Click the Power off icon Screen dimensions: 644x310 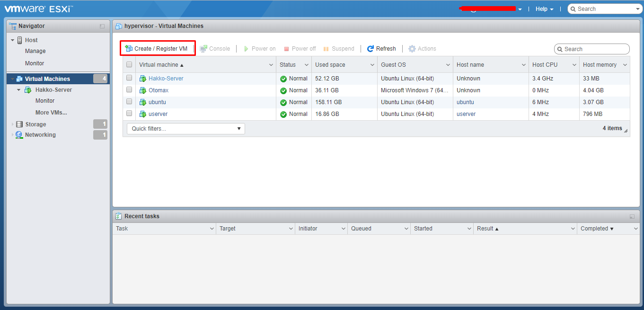click(x=287, y=48)
